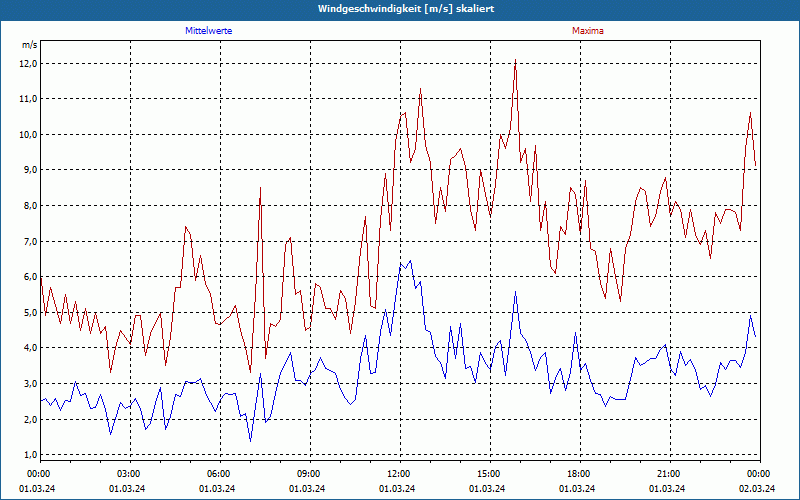Click the 09:00 time axis label
Screen dimensions: 800x500
click(x=310, y=474)
